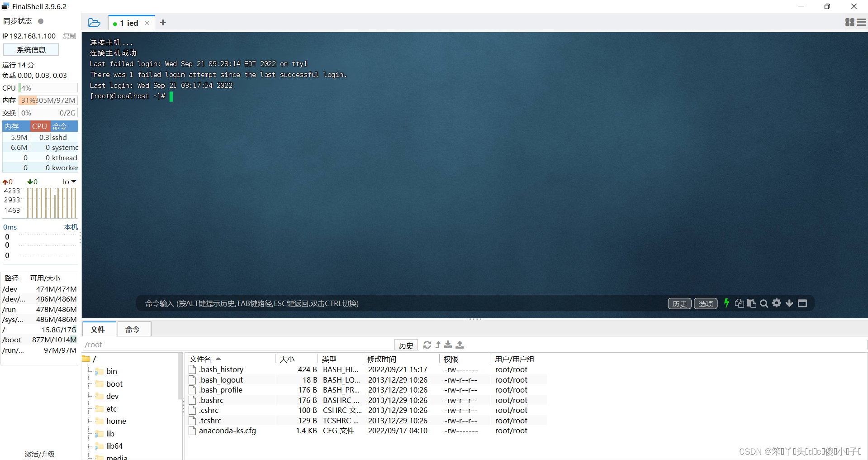Click the sync status indicator dot
868x460 pixels.
[41, 21]
